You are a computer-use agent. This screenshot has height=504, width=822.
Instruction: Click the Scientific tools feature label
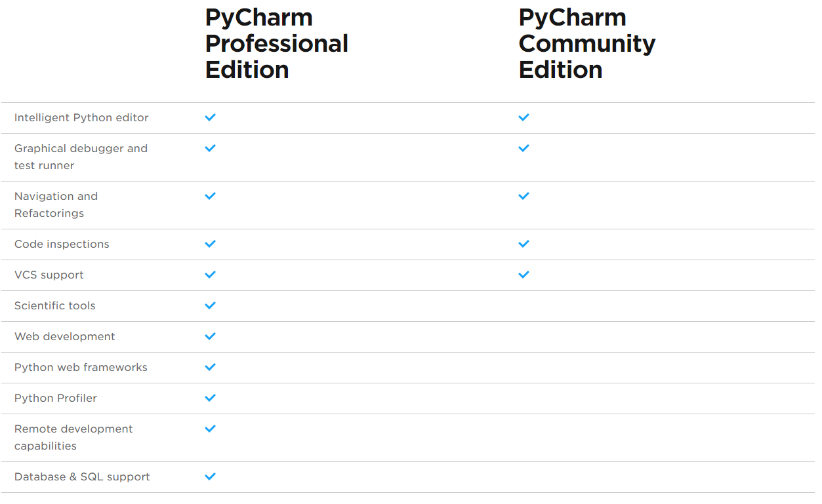[x=55, y=306]
